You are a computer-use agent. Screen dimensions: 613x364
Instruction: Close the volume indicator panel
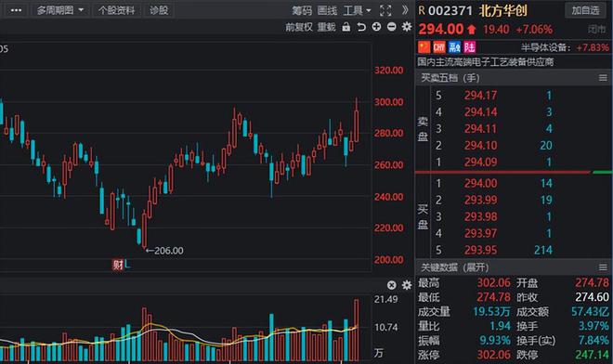(x=391, y=285)
